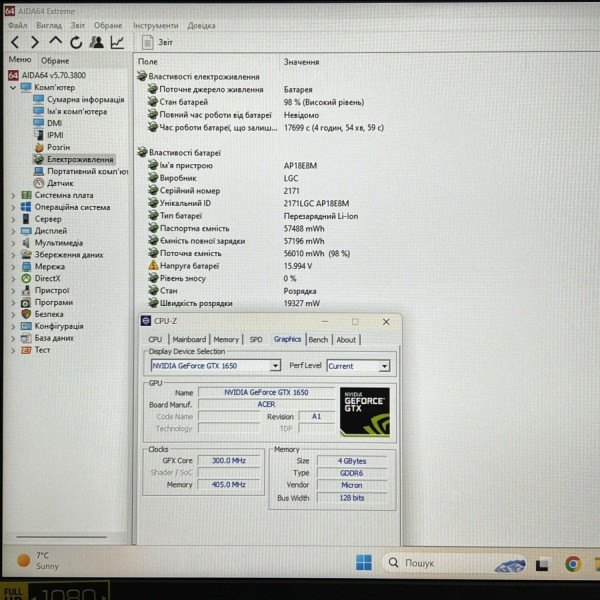Click the Безпека shield icon
The width and height of the screenshot is (600, 600).
26,314
